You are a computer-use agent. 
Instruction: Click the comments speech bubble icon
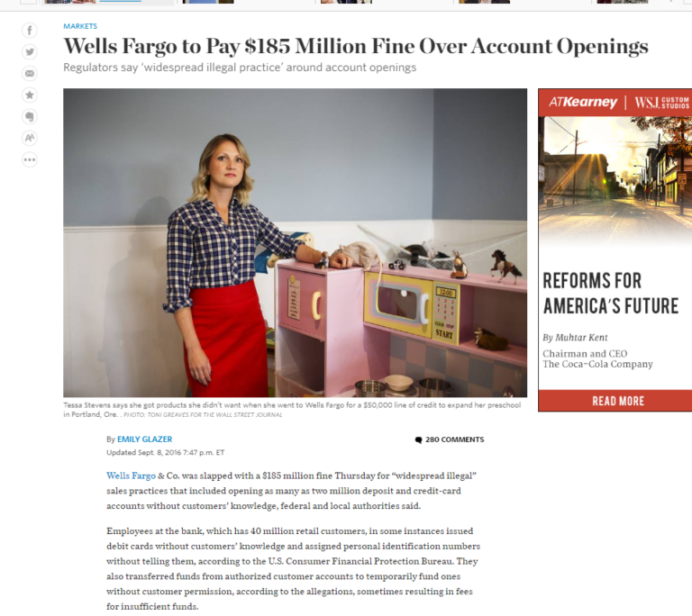pyautogui.click(x=418, y=440)
